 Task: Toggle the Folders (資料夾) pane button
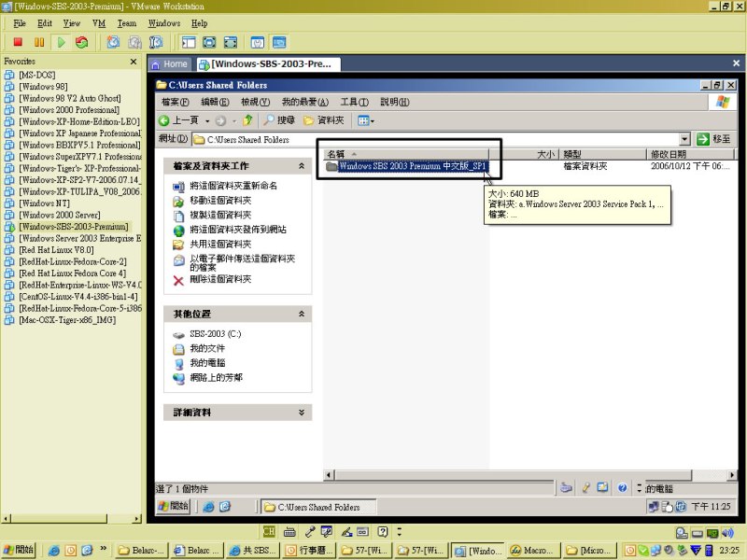(324, 120)
